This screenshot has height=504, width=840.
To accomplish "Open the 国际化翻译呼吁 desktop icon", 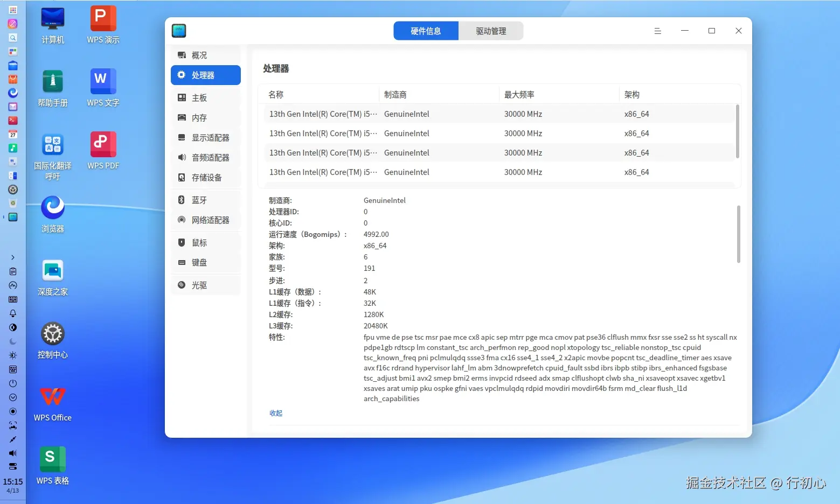I will click(53, 157).
